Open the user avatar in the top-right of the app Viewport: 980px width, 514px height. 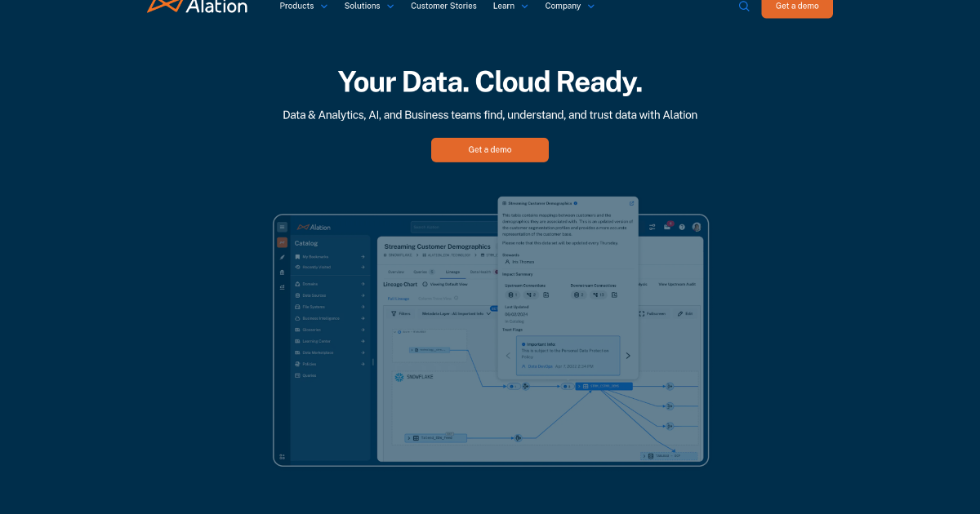(x=696, y=227)
